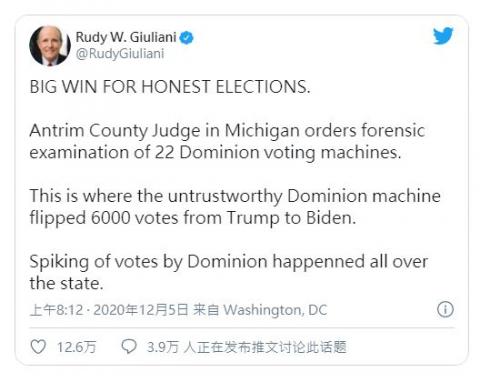Click 'the state.' final text line
This screenshot has height=382, width=480.
tap(66, 283)
